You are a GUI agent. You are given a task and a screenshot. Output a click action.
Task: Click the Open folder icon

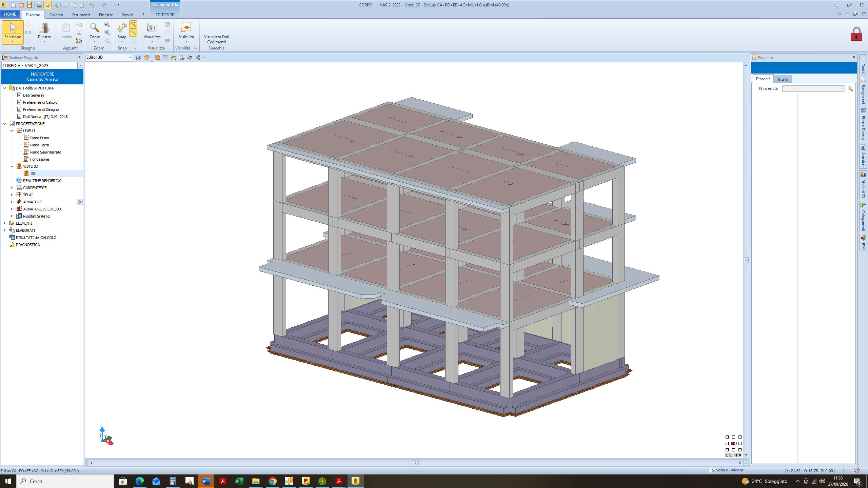pos(21,5)
